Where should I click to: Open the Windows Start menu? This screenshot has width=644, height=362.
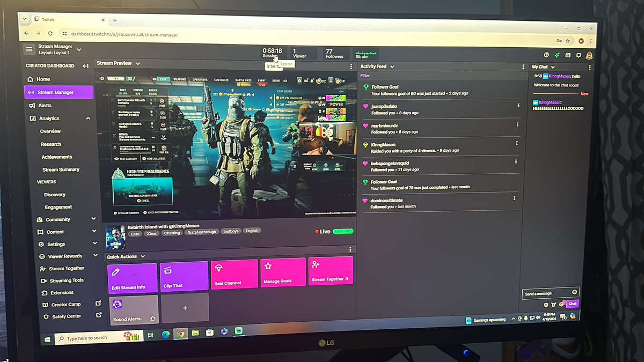coord(48,339)
